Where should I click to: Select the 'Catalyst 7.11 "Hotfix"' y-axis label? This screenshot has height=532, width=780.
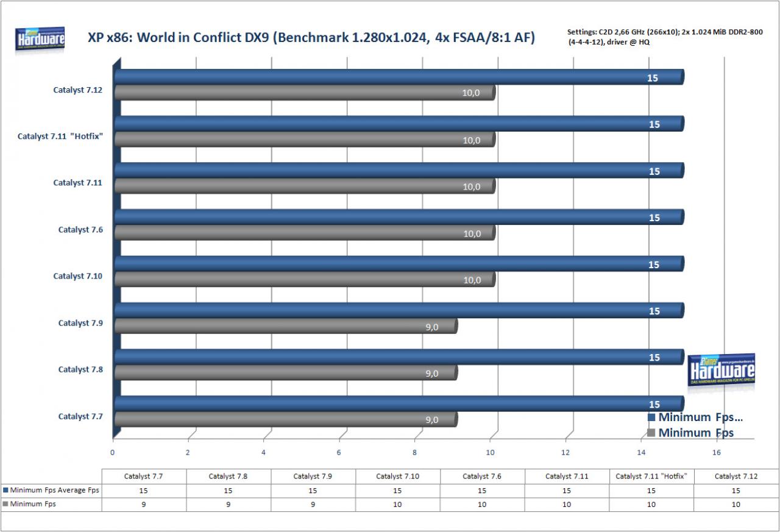(60, 137)
